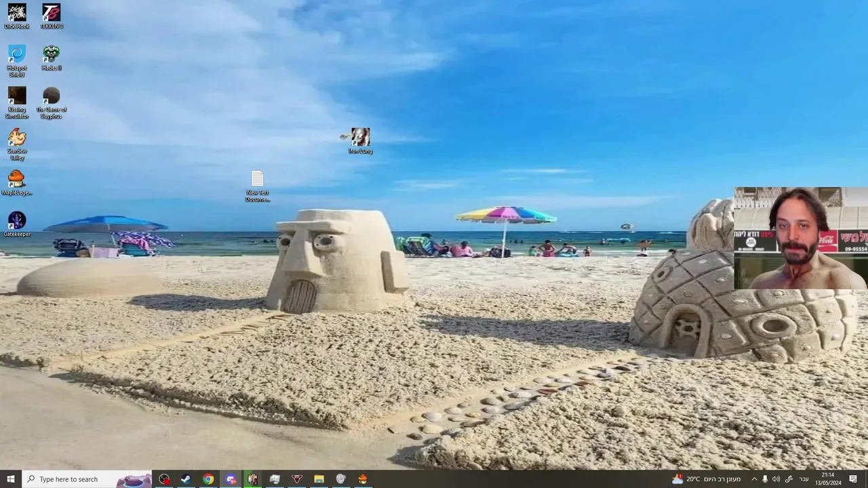Screen dimensions: 868x488
Task: Open the orange mushroom app in taskbar
Action: tap(363, 479)
